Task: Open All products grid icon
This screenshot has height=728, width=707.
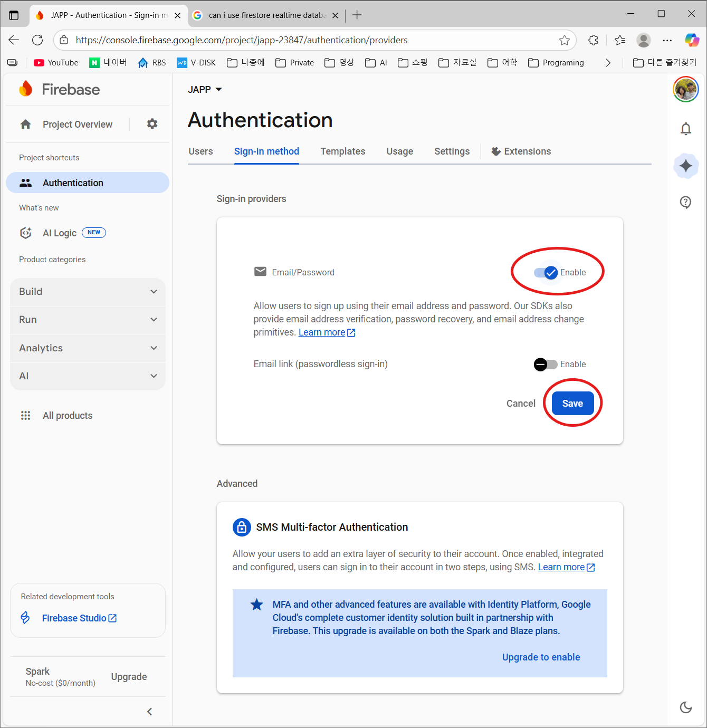Action: [x=25, y=416]
